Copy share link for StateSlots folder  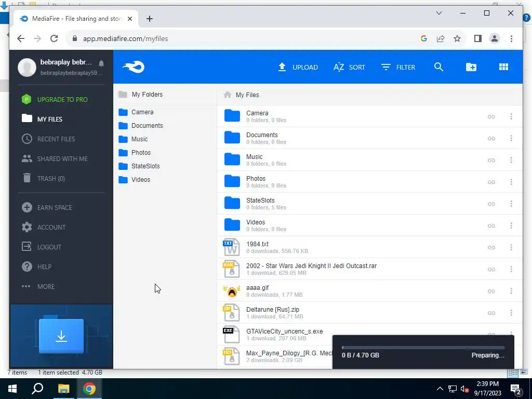click(491, 204)
